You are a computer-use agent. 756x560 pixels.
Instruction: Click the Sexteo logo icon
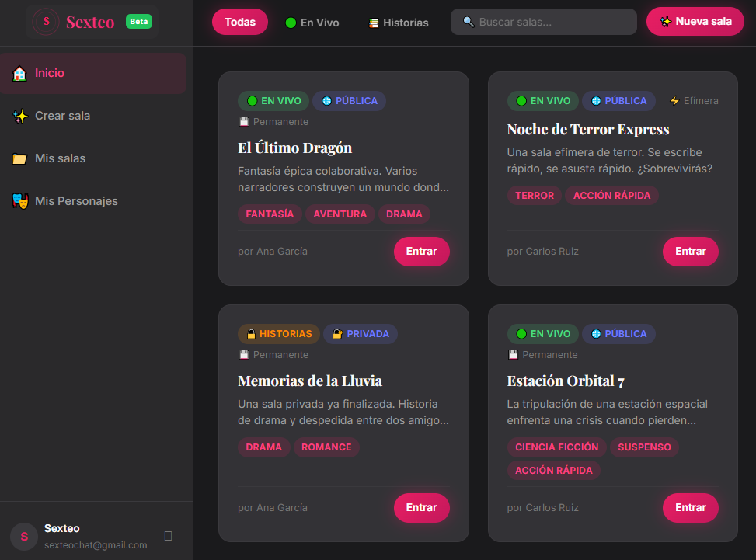[47, 22]
